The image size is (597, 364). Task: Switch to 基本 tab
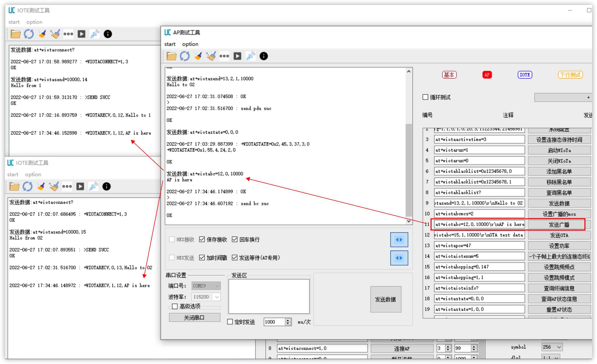[x=449, y=75]
